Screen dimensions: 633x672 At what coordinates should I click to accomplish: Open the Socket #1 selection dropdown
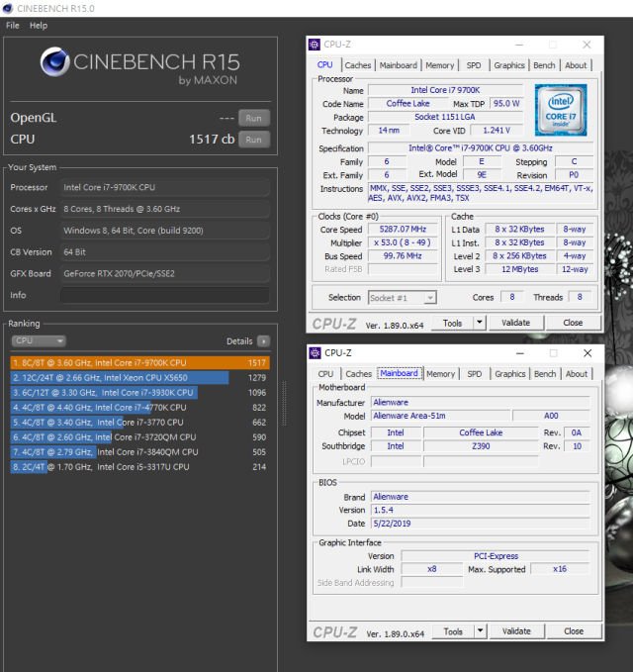click(x=403, y=298)
